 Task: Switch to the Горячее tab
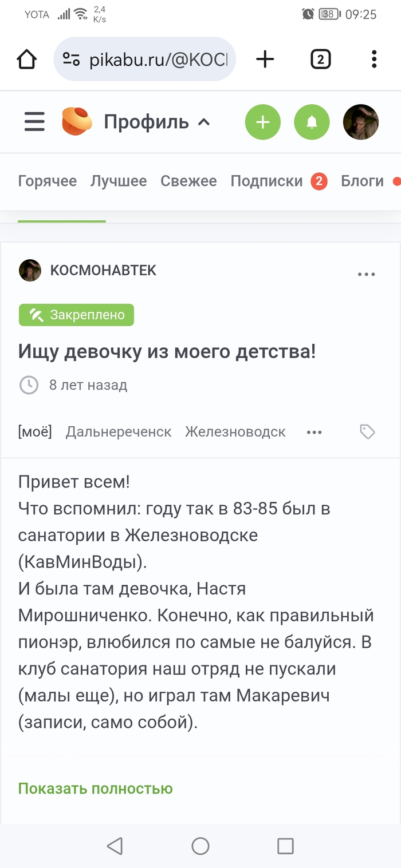coord(48,181)
